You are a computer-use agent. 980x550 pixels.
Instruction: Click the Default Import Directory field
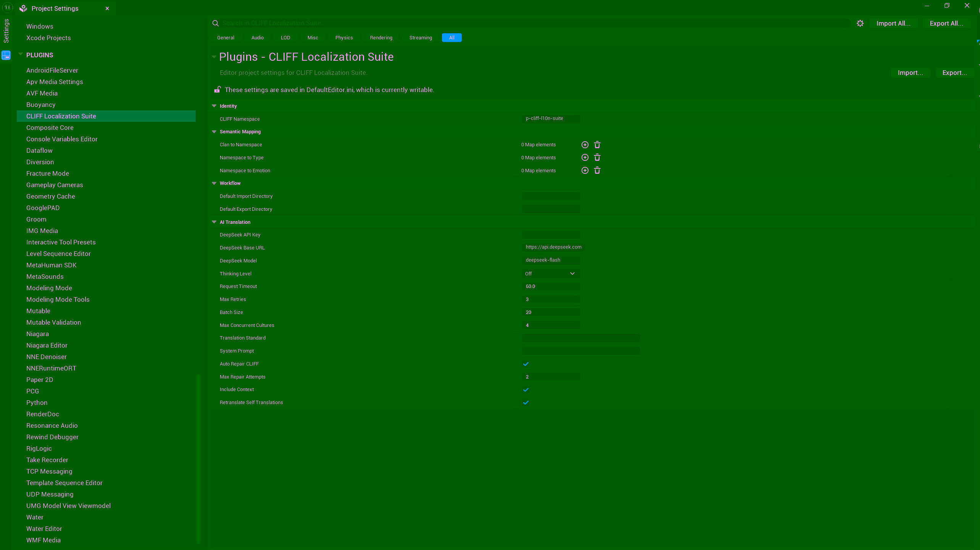pos(551,196)
